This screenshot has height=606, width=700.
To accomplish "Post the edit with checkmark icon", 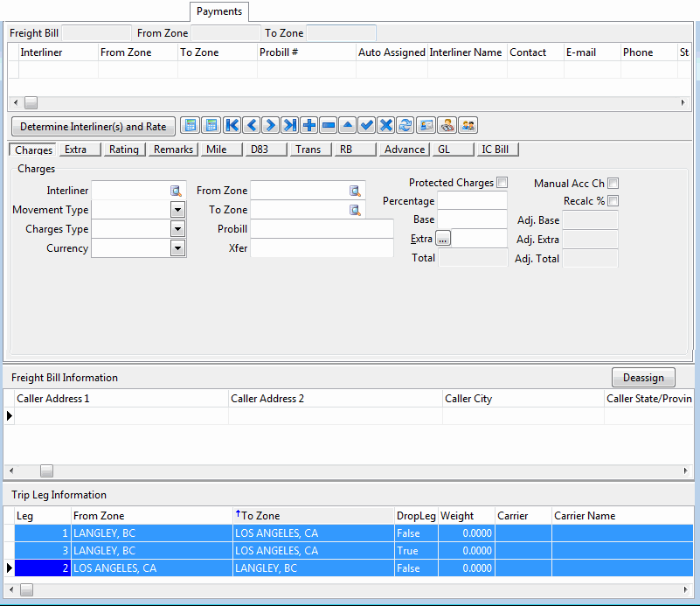I will [367, 126].
